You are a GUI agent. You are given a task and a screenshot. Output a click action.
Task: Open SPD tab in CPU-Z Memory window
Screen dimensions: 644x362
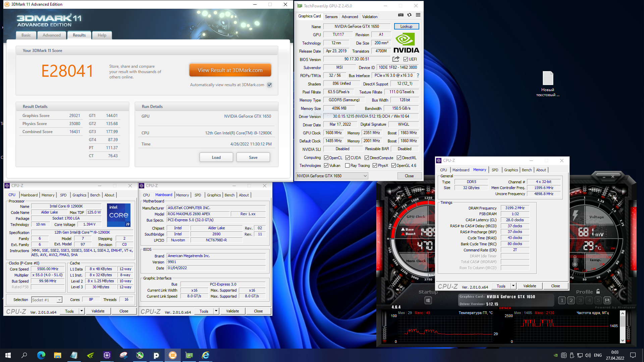coord(495,170)
